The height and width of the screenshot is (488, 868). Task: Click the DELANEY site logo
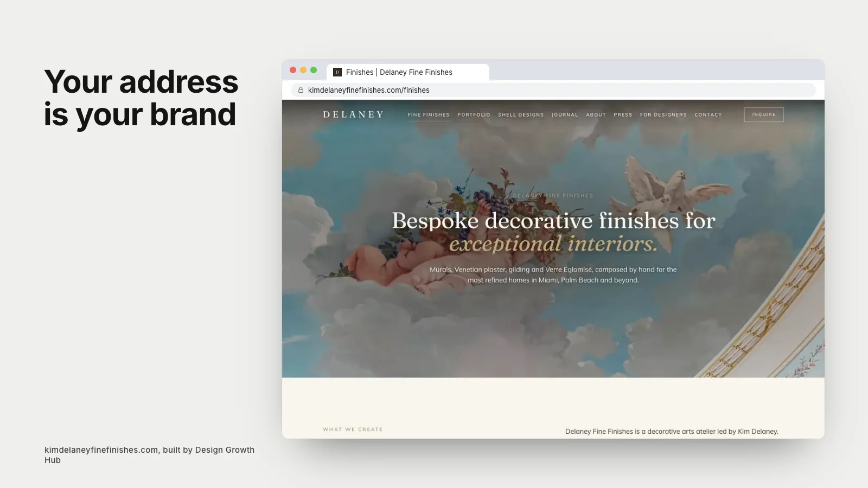coord(353,114)
